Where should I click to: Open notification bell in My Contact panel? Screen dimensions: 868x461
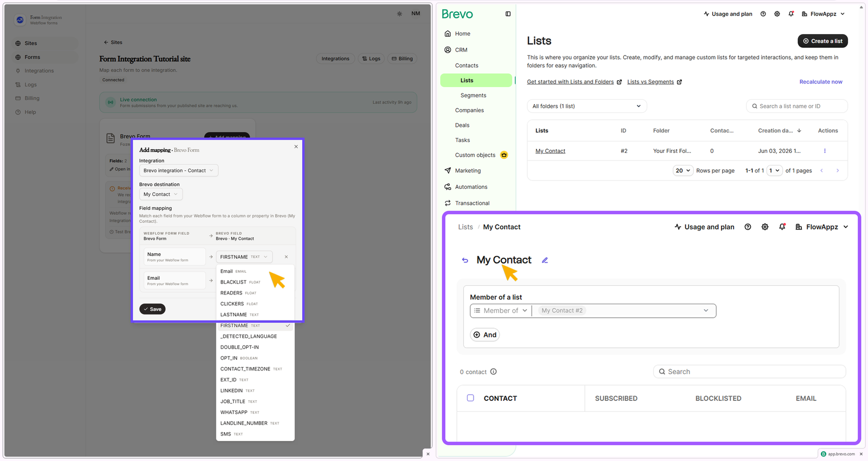tap(782, 227)
